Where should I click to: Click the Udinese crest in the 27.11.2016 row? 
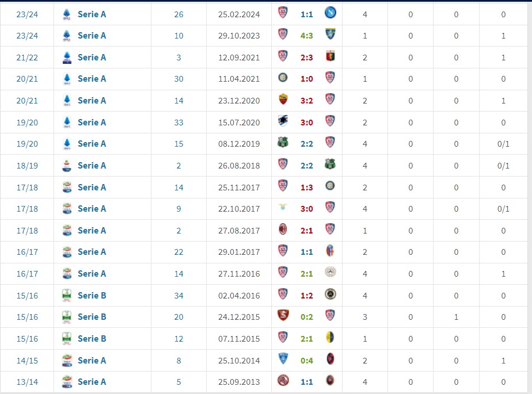click(330, 273)
